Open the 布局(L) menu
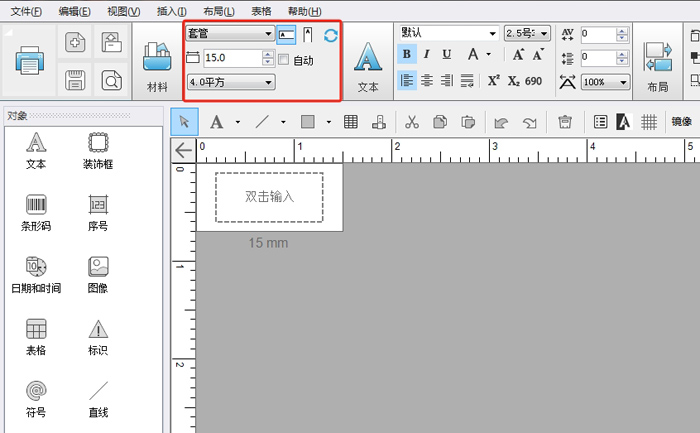700x433 pixels. pyautogui.click(x=219, y=11)
